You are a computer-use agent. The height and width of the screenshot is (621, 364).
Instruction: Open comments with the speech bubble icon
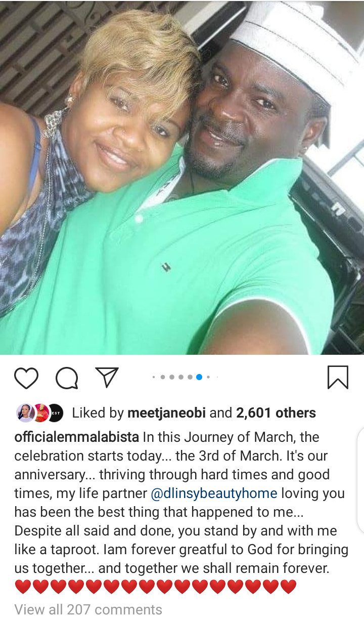67,378
